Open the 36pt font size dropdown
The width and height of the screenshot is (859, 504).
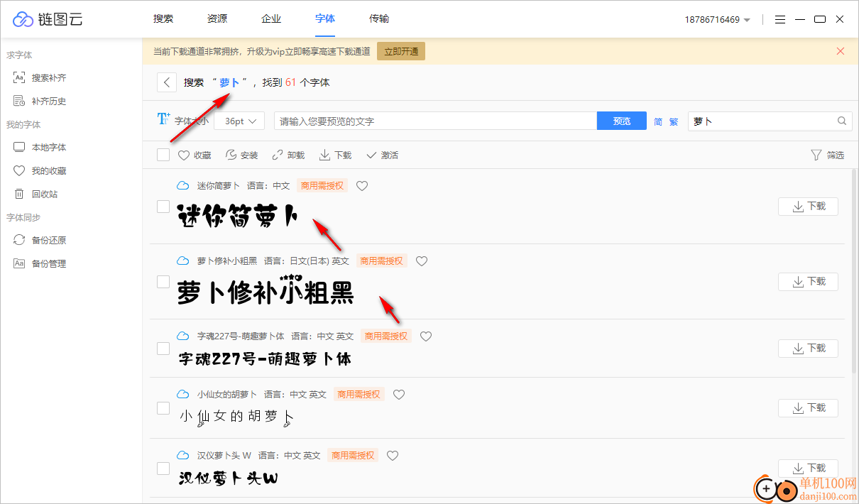[x=239, y=121]
